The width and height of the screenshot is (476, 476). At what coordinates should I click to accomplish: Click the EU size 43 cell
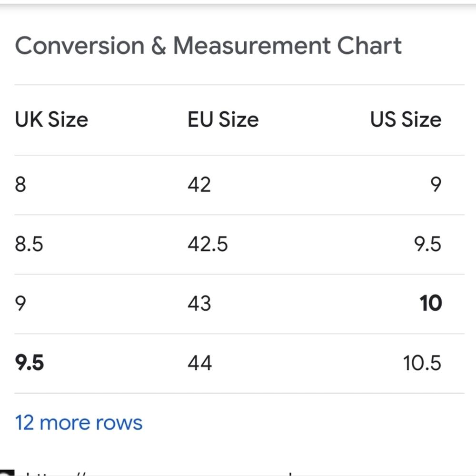pyautogui.click(x=199, y=304)
